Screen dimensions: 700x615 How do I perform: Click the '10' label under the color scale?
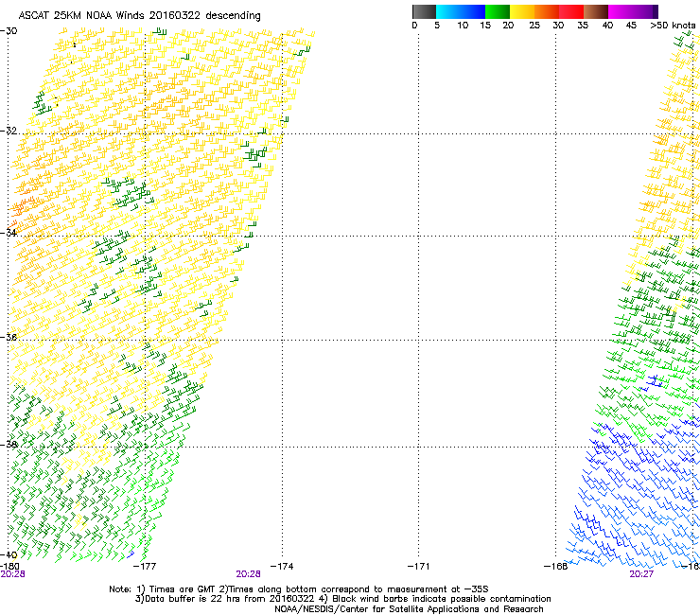pos(463,25)
